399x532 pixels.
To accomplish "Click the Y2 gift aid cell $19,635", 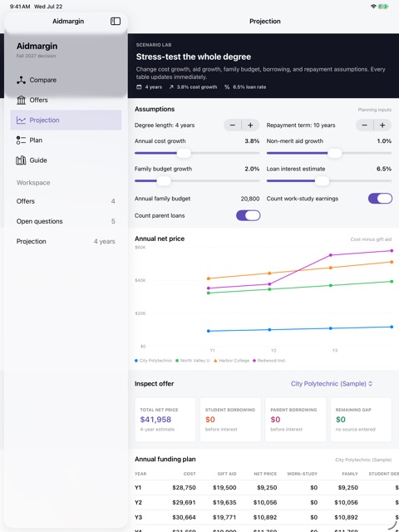I will (x=224, y=502).
